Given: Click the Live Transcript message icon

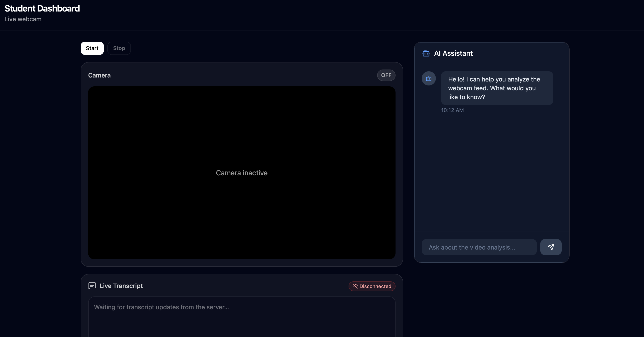Looking at the screenshot, I should [x=92, y=285].
